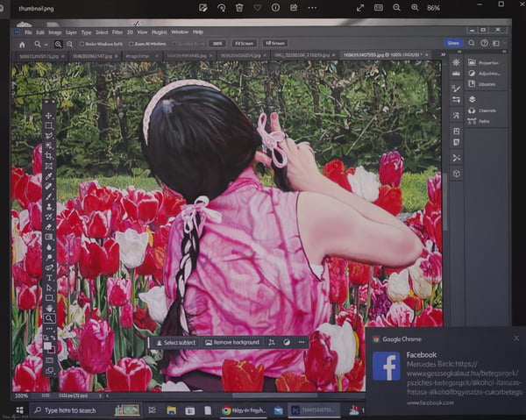Expand status bar info arrow
The width and height of the screenshot is (526, 420).
point(100,395)
